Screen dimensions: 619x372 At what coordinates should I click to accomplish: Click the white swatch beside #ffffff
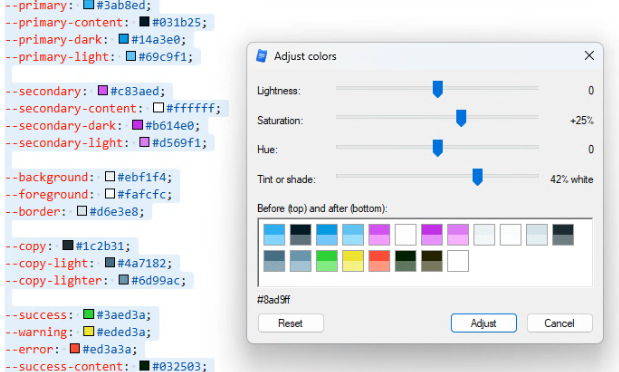click(x=158, y=107)
